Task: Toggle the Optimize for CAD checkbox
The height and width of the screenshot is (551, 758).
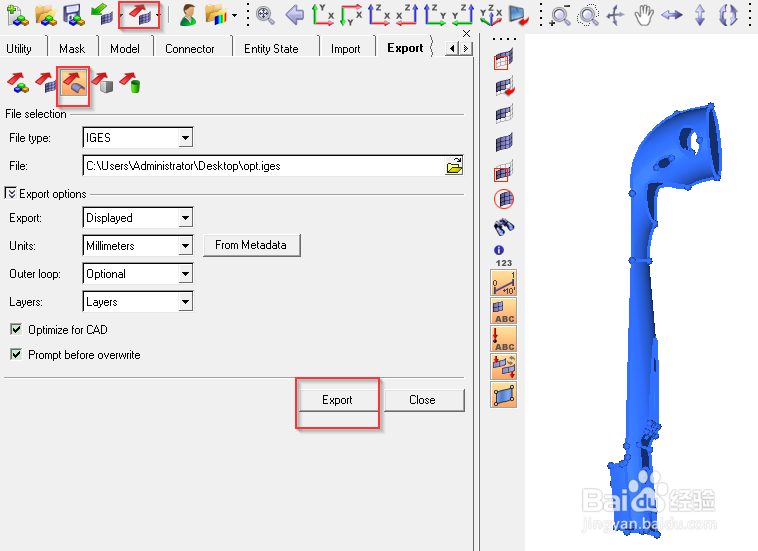Action: pos(16,330)
